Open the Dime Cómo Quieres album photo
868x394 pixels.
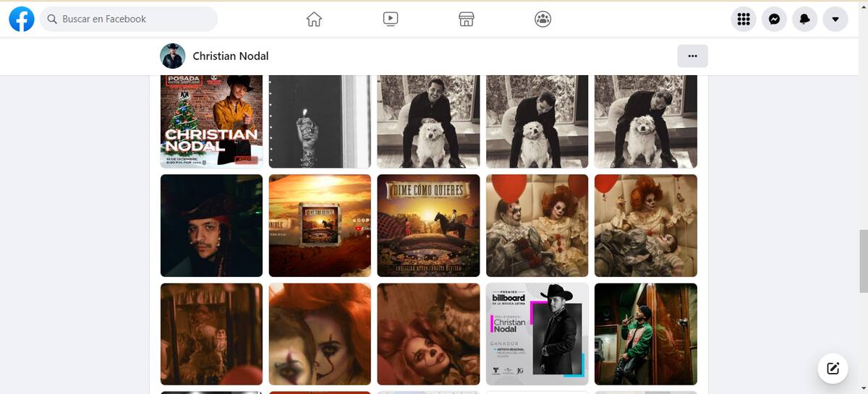click(x=428, y=226)
